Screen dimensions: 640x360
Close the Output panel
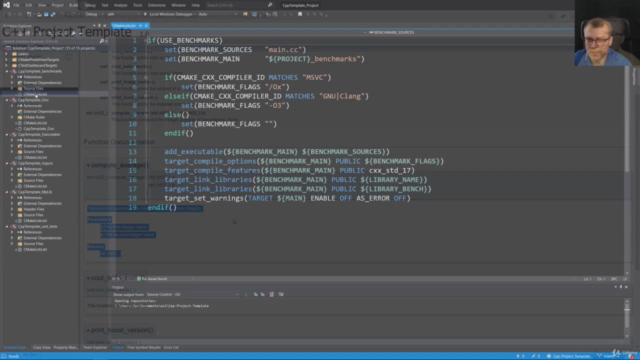click(626, 287)
